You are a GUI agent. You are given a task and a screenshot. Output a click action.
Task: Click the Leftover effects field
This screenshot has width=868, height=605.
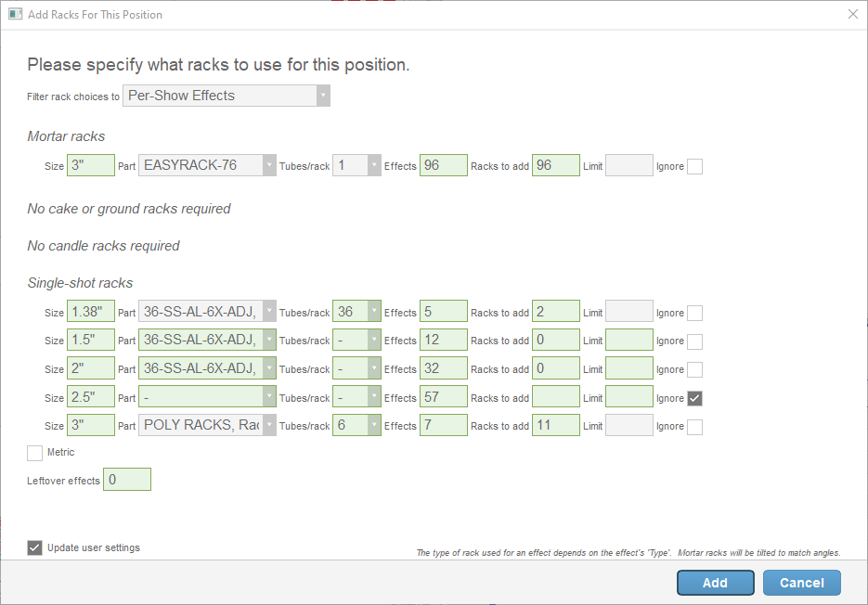tap(127, 480)
